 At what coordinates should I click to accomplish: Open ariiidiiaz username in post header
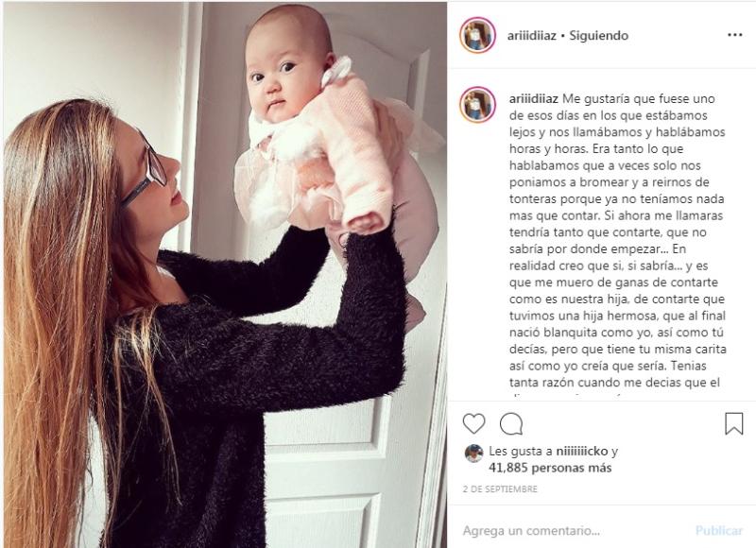[x=532, y=36]
